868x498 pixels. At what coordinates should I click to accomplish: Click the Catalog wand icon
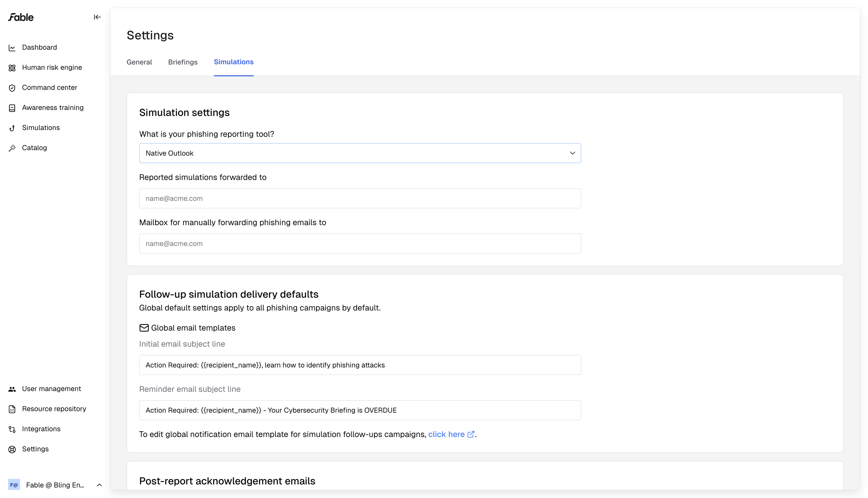[12, 148]
